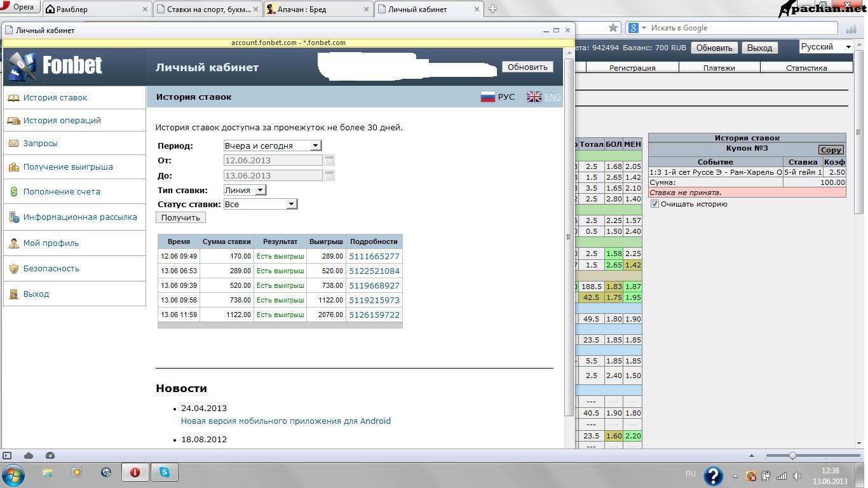This screenshot has width=868, height=488.
Task: Click the calendar icon next to От date
Action: click(x=329, y=160)
